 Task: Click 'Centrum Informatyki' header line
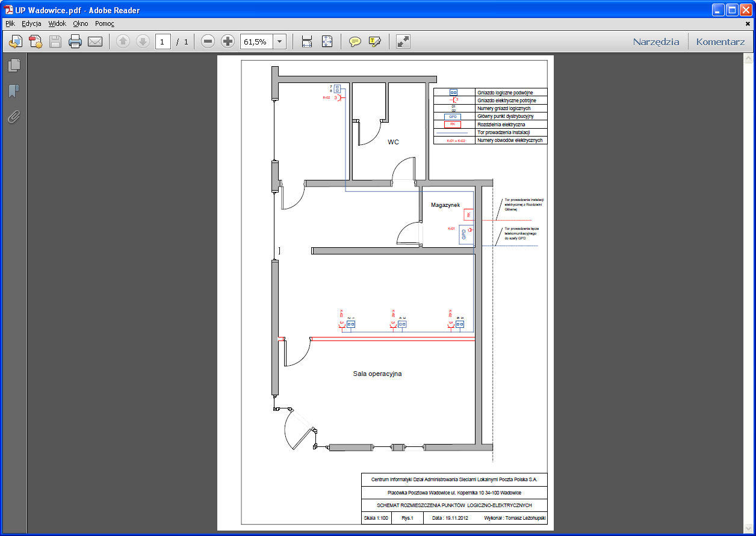454,479
